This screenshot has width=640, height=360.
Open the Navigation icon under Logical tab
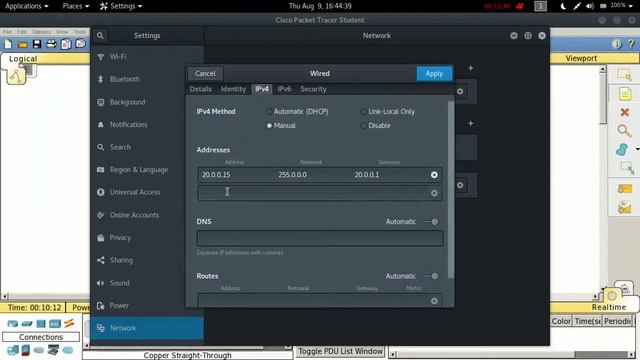coord(16,76)
